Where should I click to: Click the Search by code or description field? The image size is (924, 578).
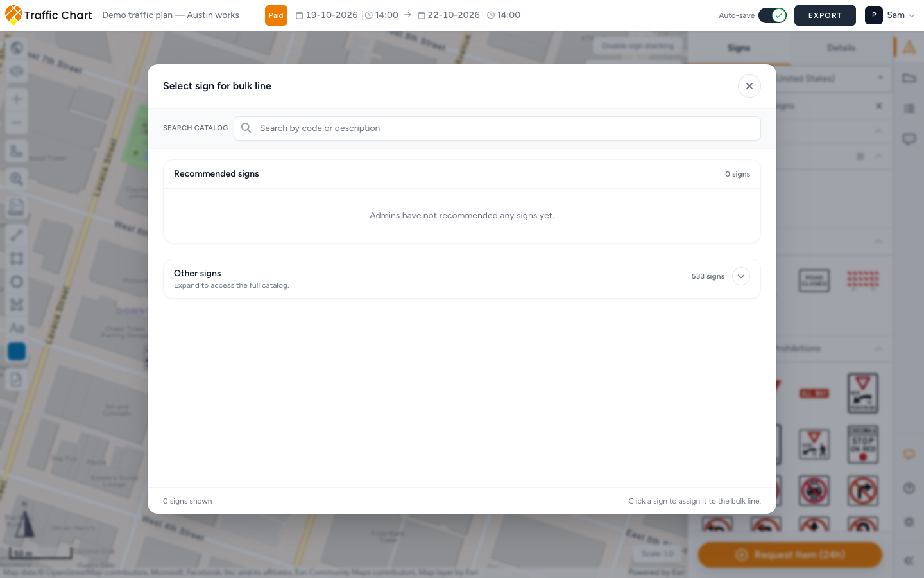click(x=497, y=128)
